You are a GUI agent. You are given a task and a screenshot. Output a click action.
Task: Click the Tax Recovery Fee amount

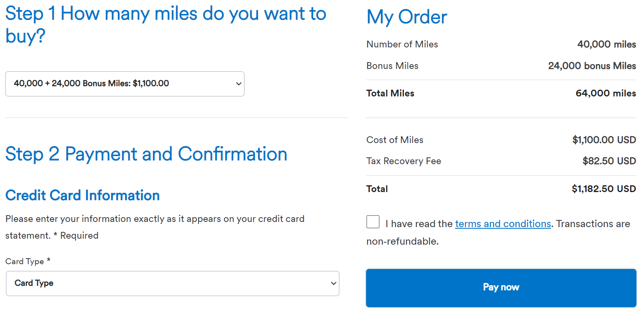coord(609,161)
